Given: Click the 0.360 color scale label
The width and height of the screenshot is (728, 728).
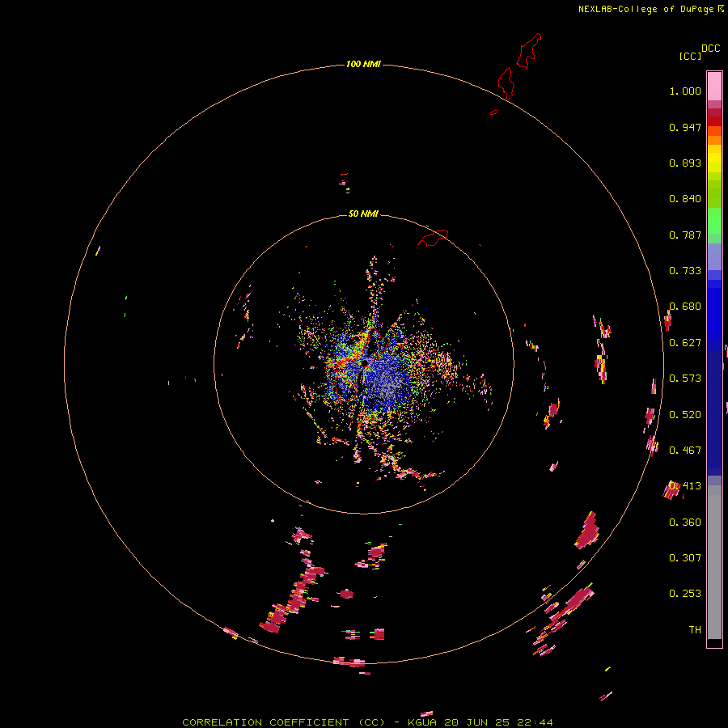Looking at the screenshot, I should (685, 523).
